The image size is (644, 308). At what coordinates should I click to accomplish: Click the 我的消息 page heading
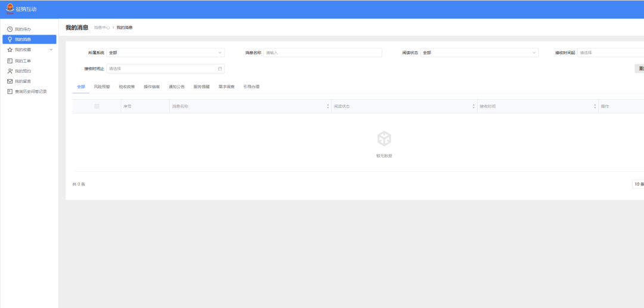point(77,27)
